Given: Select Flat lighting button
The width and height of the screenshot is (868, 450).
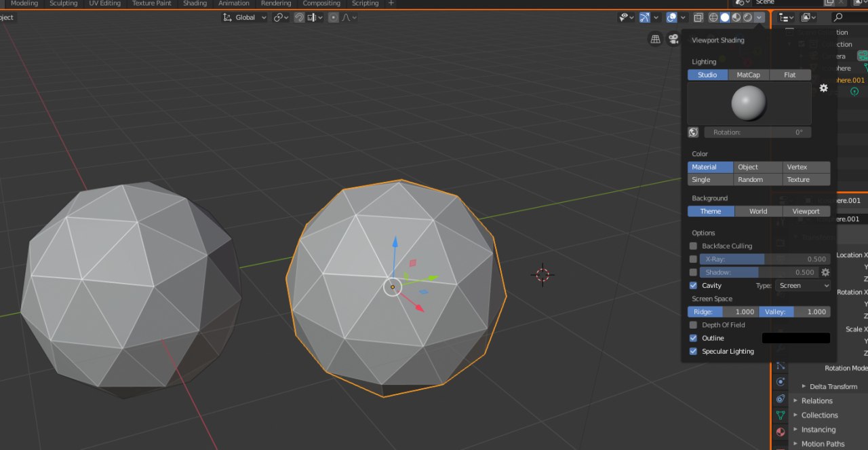Looking at the screenshot, I should tap(790, 75).
